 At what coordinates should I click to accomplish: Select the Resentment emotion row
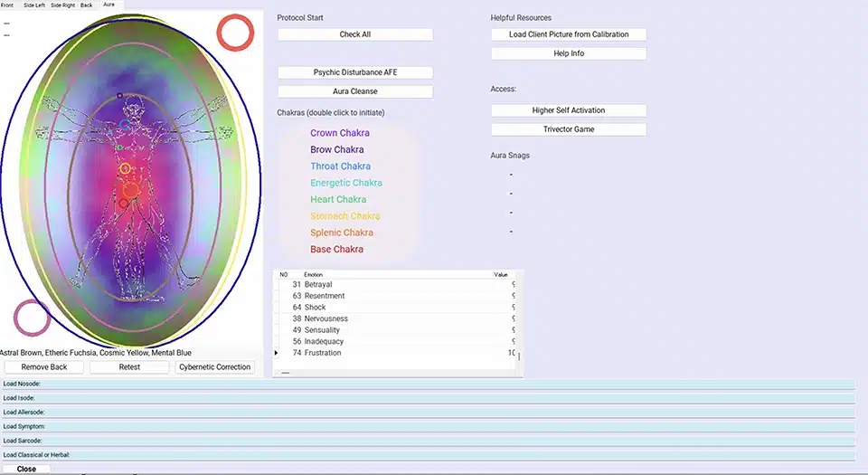(x=395, y=296)
